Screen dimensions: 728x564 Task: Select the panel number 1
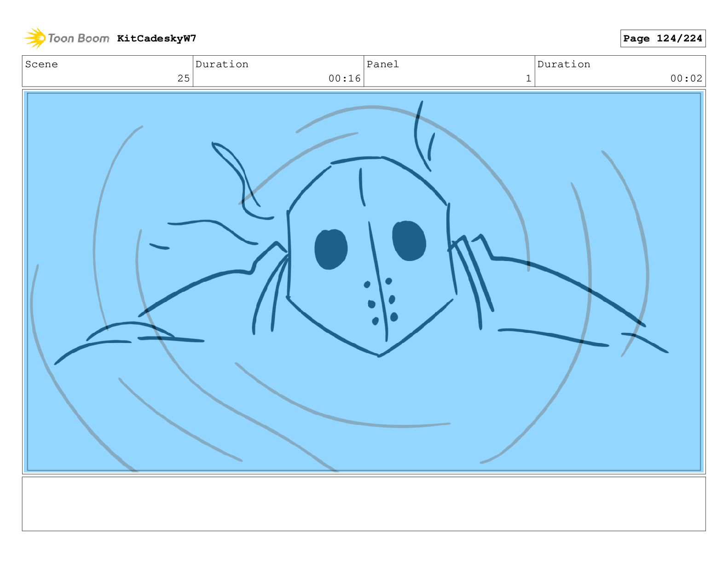tap(528, 78)
